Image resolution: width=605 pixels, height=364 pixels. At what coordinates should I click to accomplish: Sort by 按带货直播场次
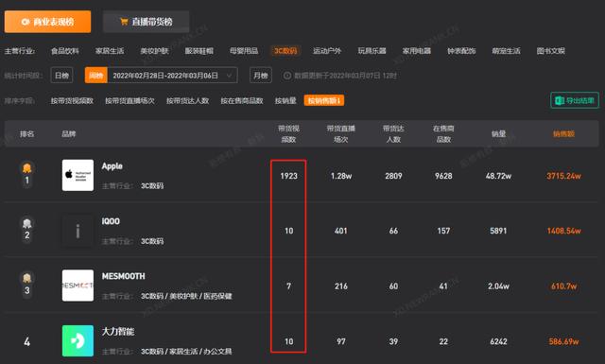pyautogui.click(x=130, y=101)
